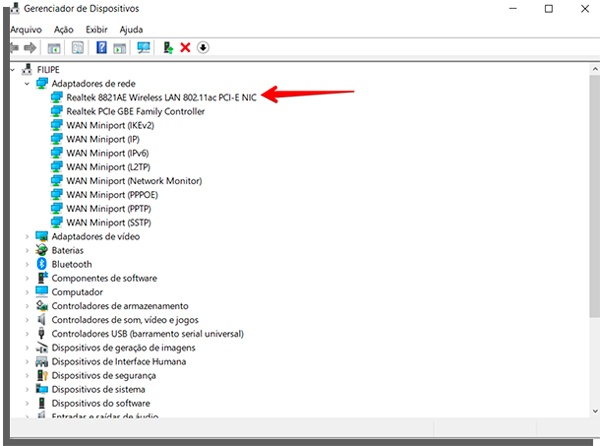This screenshot has height=446, width=600.
Task: Collapse the FILIPE root node
Action: click(12, 70)
